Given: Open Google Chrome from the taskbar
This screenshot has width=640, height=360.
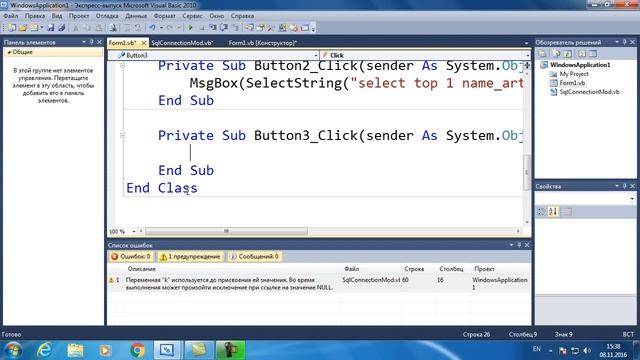Looking at the screenshot, I should click(137, 350).
